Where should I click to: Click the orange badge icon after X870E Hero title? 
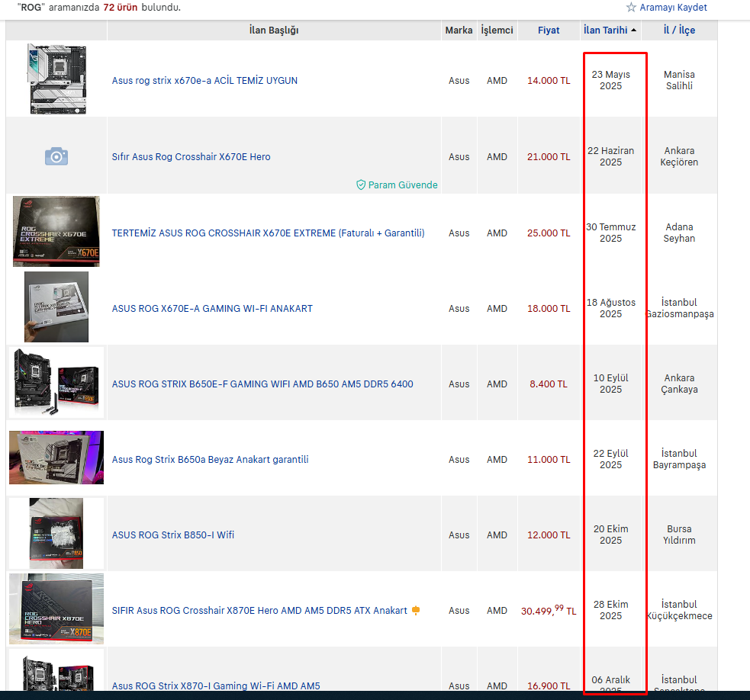[x=416, y=610]
